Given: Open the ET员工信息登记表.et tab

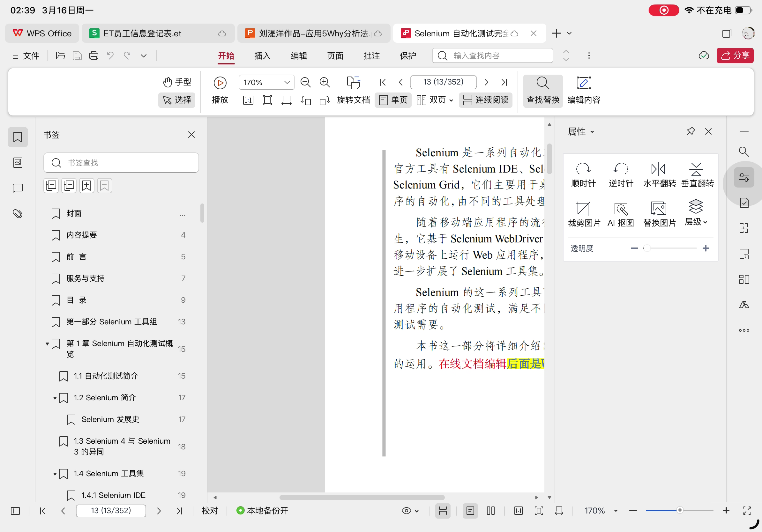Looking at the screenshot, I should coord(143,33).
